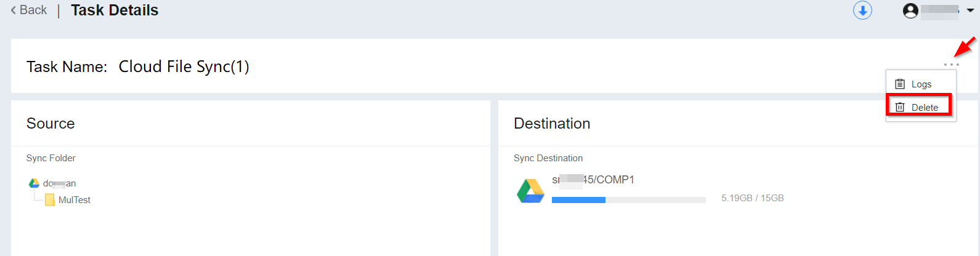Click the Google Drive icon in Source tree
Screen dimensions: 980x256
[34, 183]
